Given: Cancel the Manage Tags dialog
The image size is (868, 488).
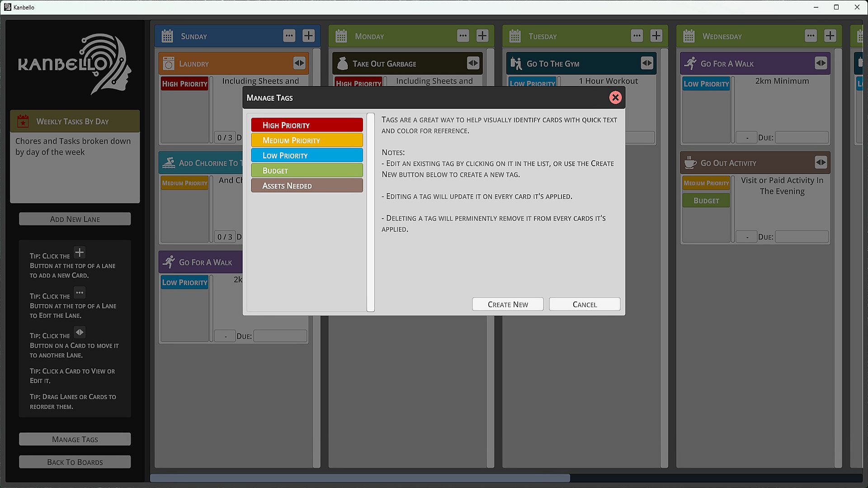Looking at the screenshot, I should [x=585, y=305].
